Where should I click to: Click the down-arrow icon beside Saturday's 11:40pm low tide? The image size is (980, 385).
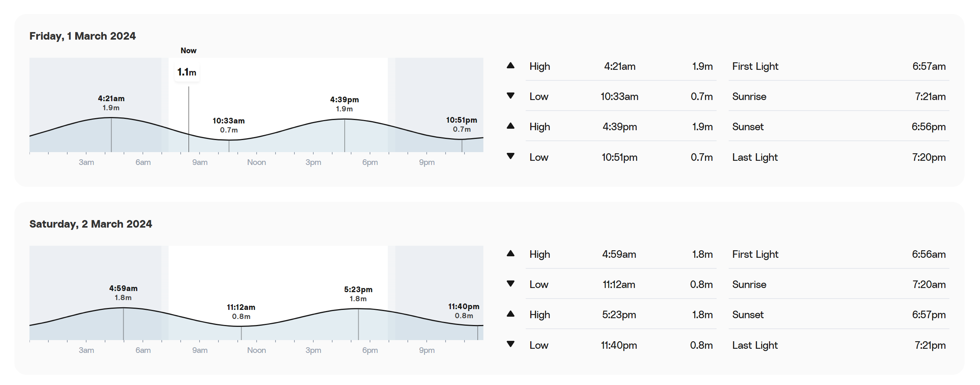point(511,344)
